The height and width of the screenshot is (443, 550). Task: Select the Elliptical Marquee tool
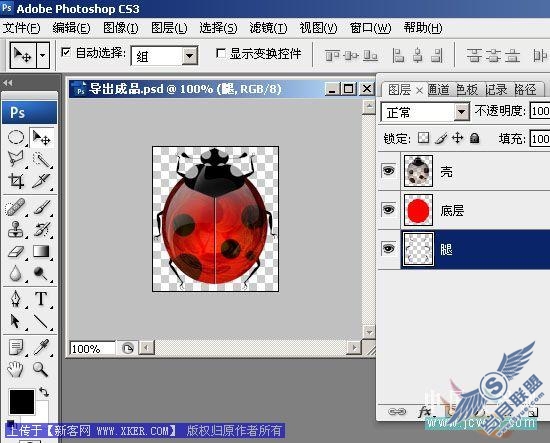coord(16,137)
